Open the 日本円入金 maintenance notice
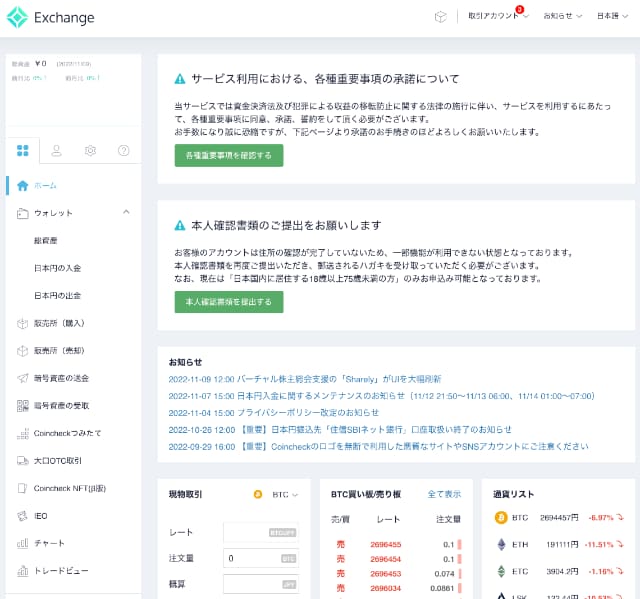This screenshot has height=599, width=640. 382,396
